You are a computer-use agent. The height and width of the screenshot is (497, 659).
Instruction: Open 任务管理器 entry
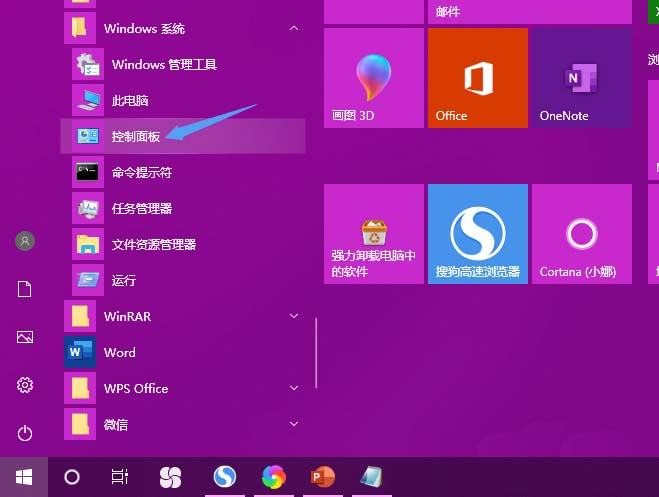(183, 208)
